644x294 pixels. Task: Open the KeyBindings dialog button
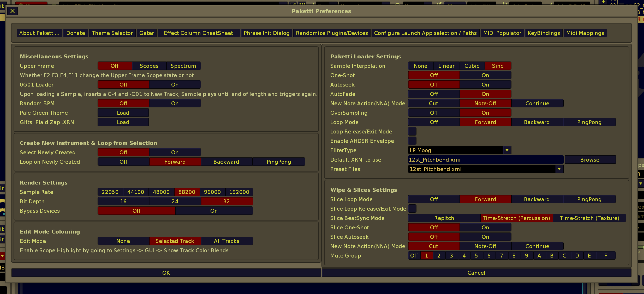click(x=544, y=33)
